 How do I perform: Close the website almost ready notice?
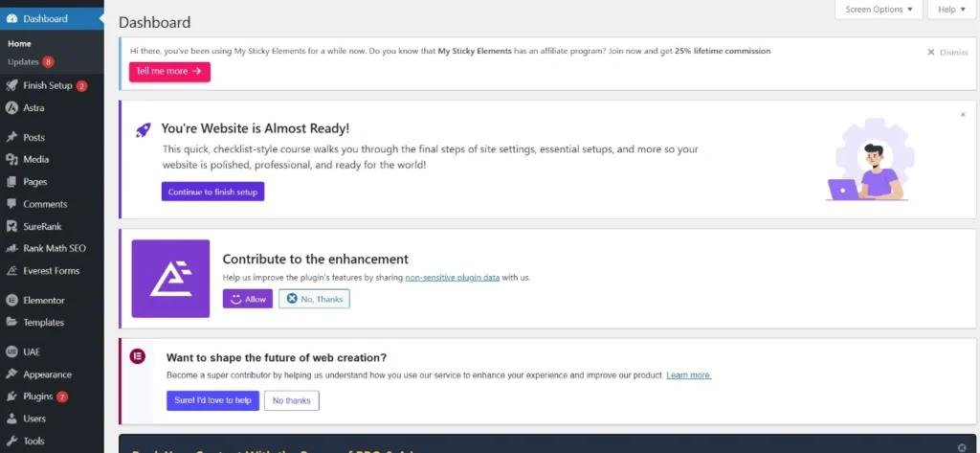(x=963, y=115)
